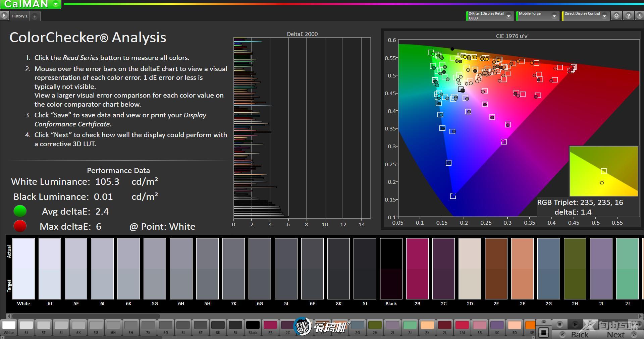Select the 6H patch in bottom strip

click(113, 327)
